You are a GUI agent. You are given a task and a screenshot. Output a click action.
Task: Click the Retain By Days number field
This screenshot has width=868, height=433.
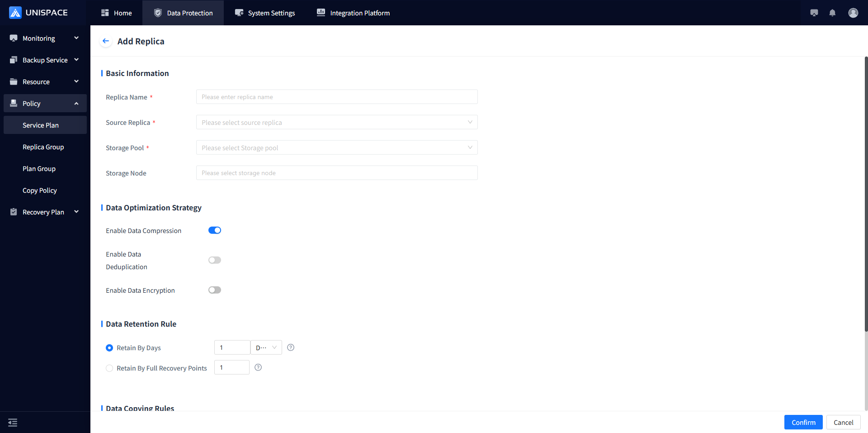[232, 347]
